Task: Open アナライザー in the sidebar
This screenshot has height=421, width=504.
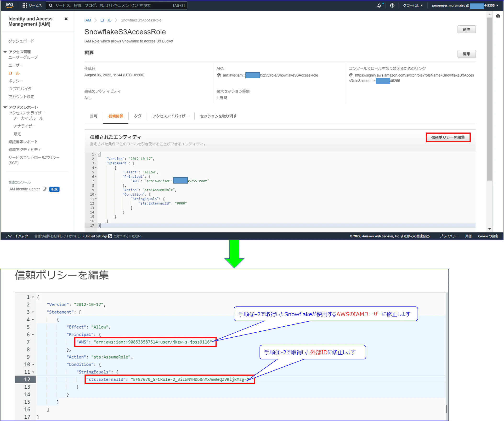Action: [x=24, y=126]
